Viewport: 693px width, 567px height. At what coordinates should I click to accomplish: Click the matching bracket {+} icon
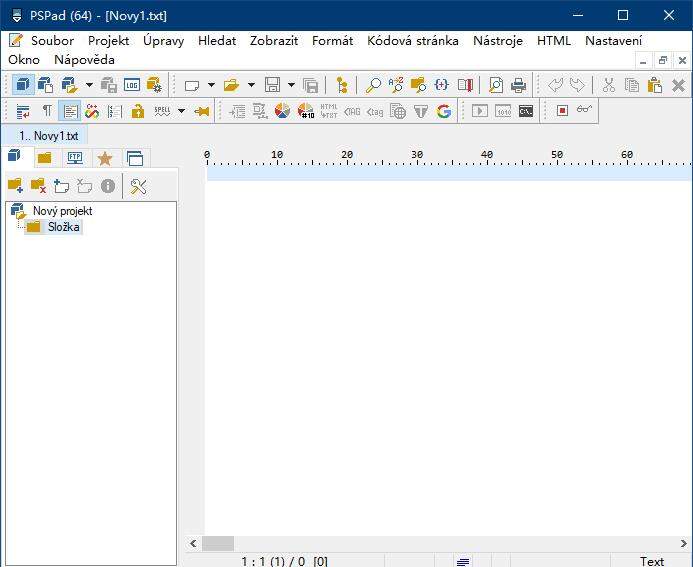[442, 84]
